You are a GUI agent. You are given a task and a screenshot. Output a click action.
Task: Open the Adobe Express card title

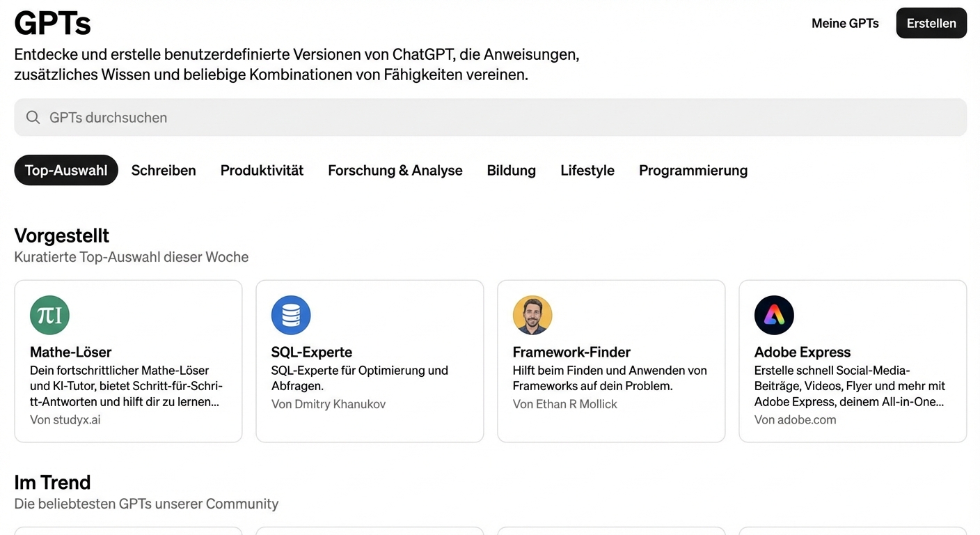(803, 352)
